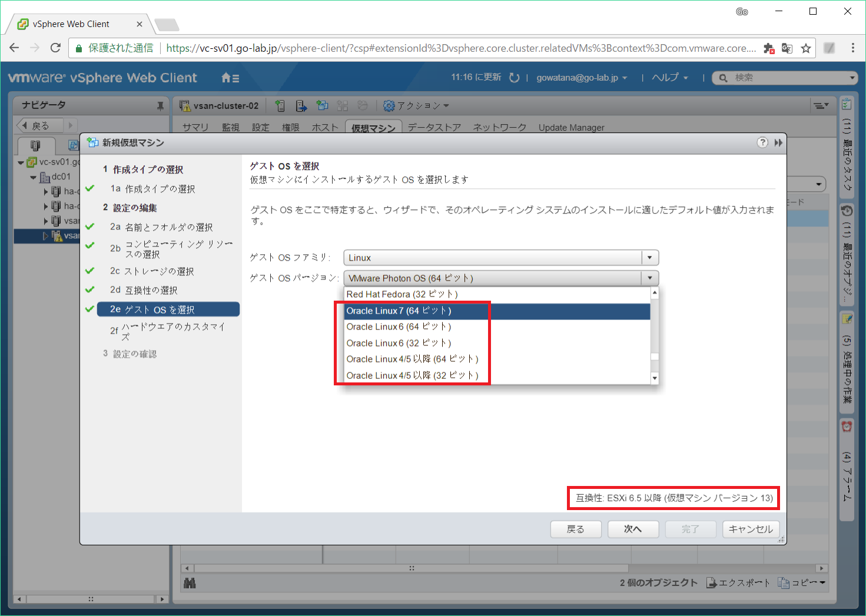866x616 pixels.
Task: Open the アラーム alarms side panel
Action: pyautogui.click(x=847, y=470)
